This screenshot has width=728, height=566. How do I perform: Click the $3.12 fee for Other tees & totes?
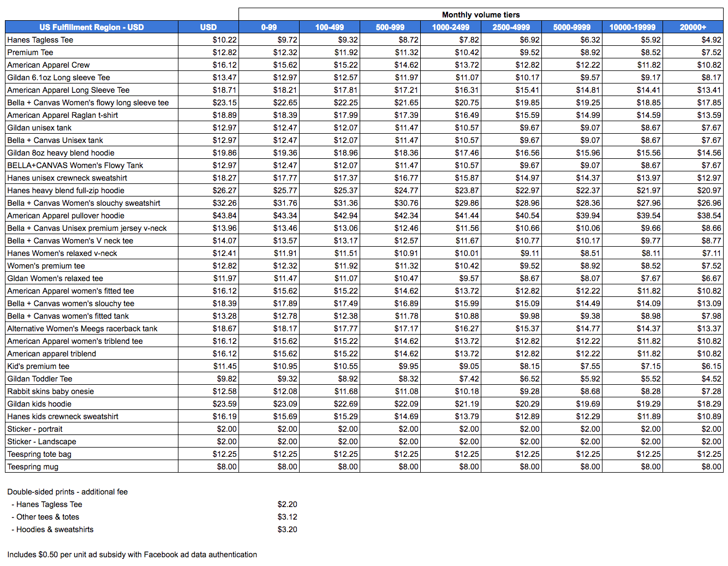click(x=287, y=517)
